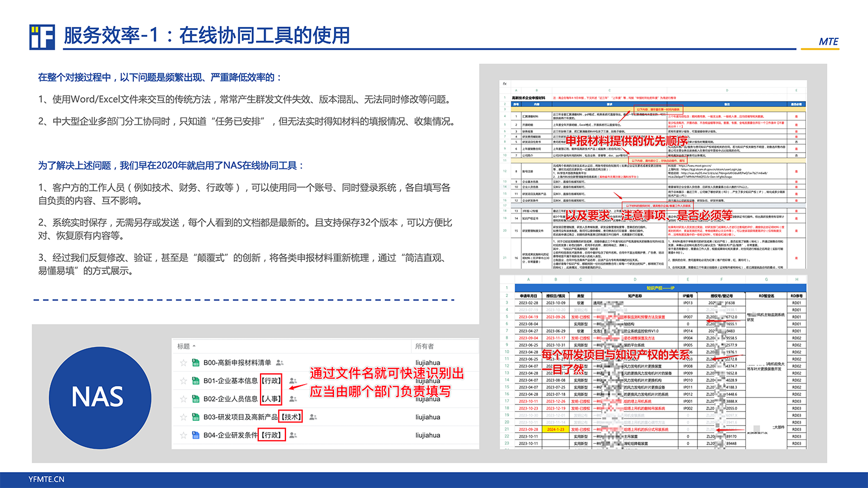This screenshot has height=488, width=868.
Task: Select the IP013 cell
Action: coord(688,303)
